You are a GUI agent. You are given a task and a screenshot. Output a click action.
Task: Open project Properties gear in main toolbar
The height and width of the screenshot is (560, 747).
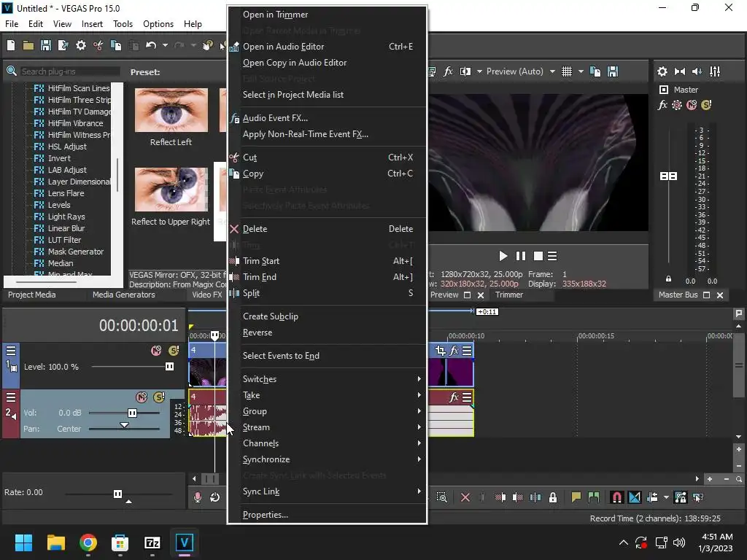[x=81, y=45]
